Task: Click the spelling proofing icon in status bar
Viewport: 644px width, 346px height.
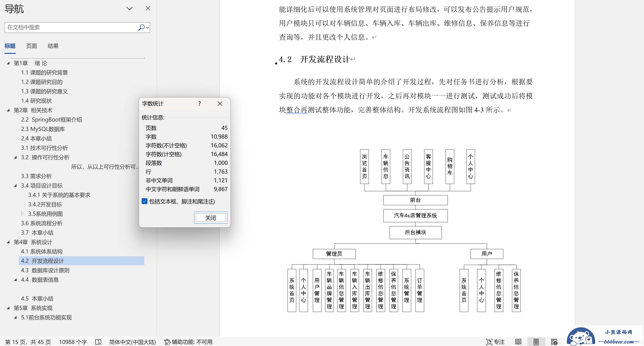Action: coord(98,342)
